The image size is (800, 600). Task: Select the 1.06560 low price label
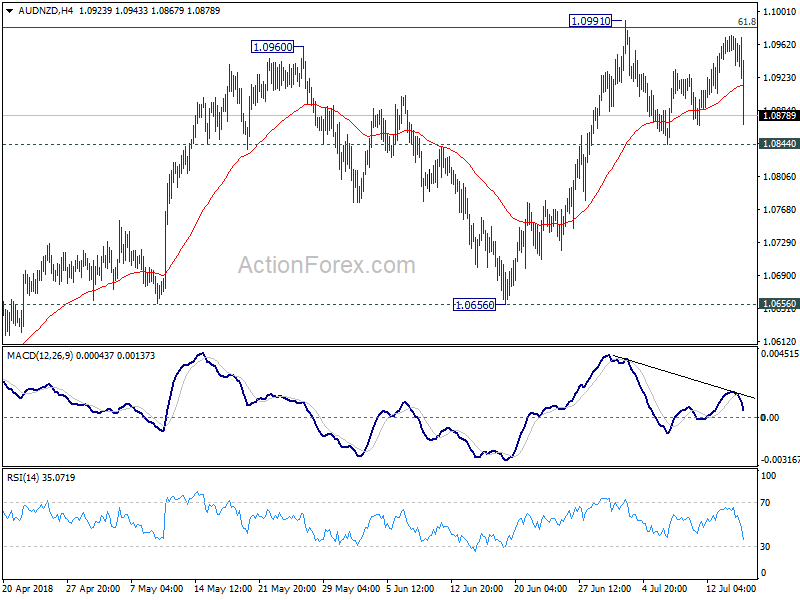coord(474,305)
